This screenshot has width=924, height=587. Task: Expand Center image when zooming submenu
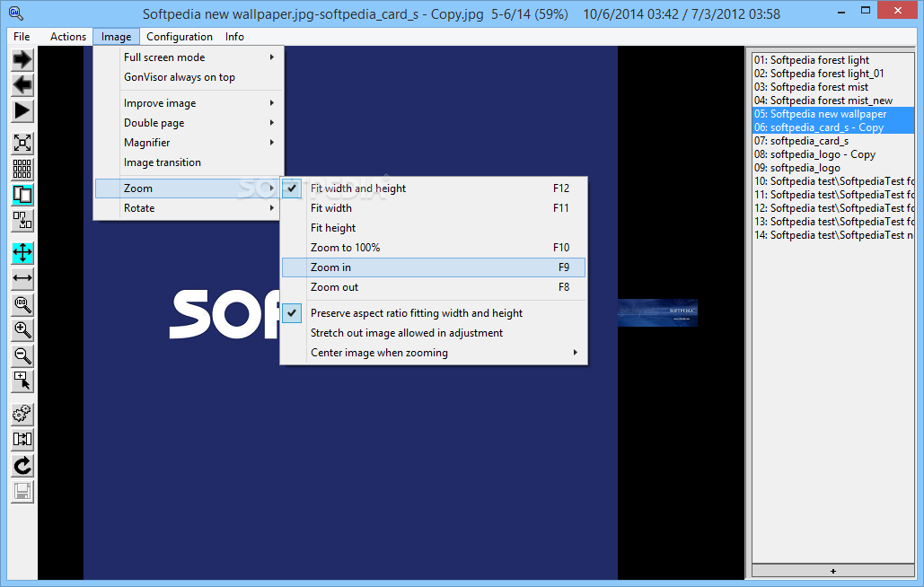point(434,353)
